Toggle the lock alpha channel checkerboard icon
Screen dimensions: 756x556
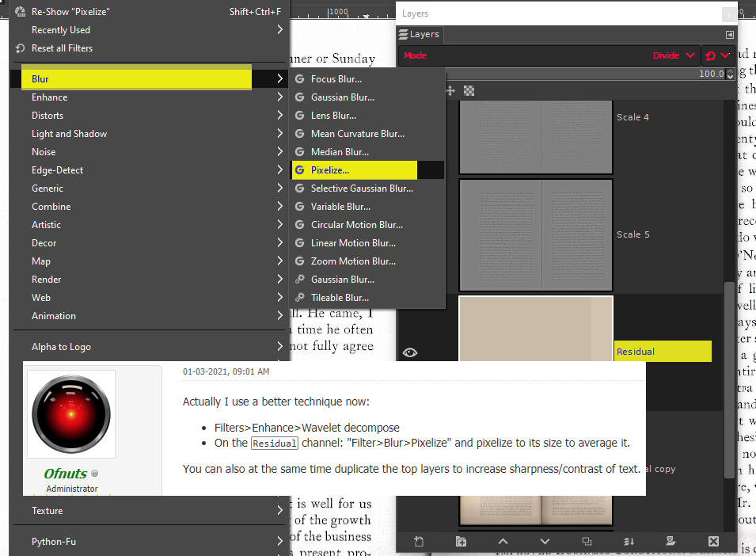pyautogui.click(x=469, y=90)
